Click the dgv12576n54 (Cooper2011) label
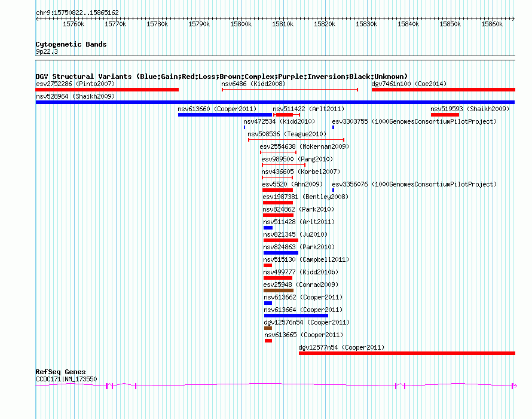Screen dimensions: 532x419 (307, 322)
